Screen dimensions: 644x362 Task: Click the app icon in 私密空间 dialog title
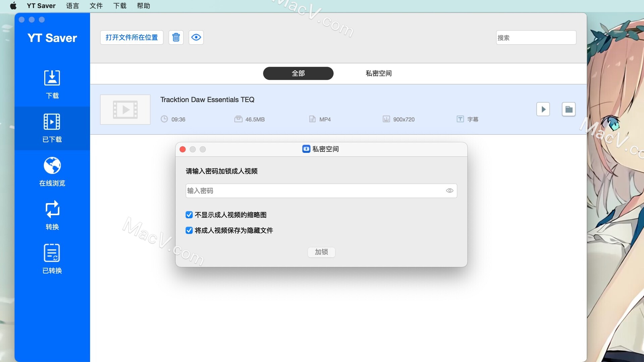pos(306,149)
